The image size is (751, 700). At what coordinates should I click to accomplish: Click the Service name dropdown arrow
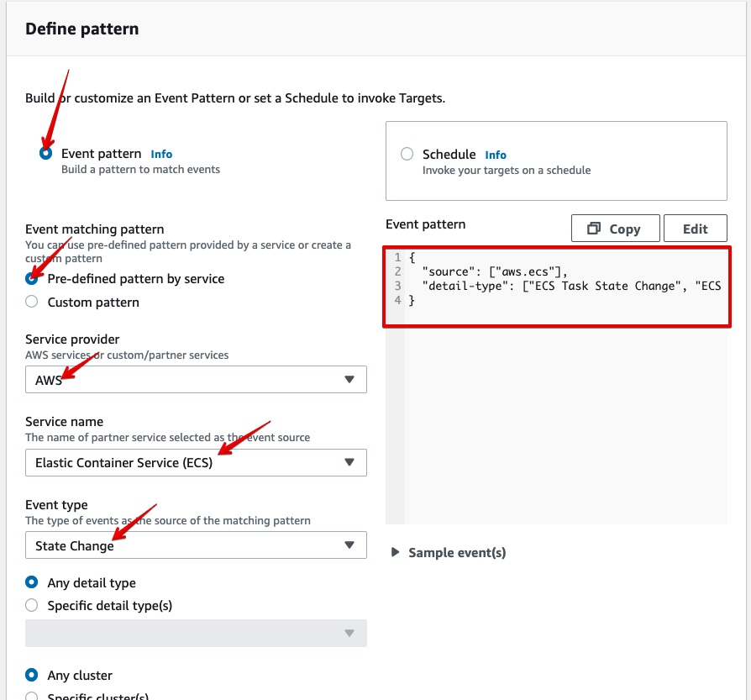coord(349,462)
